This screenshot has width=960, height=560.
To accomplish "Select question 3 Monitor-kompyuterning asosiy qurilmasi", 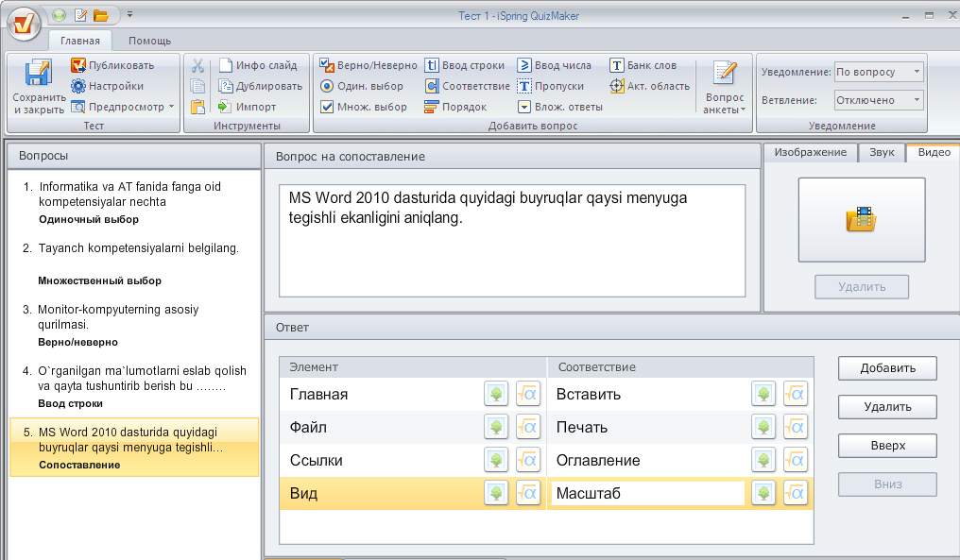I will pos(135,325).
